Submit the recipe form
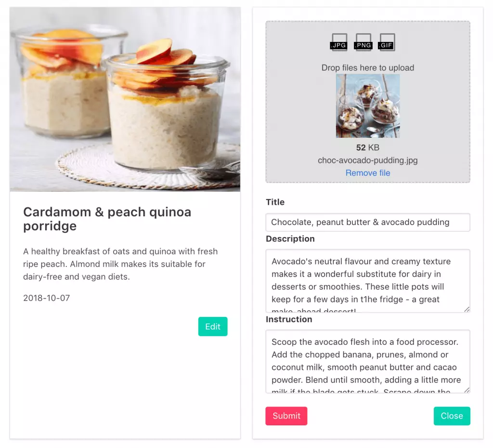Image resolution: width=493 pixels, height=448 pixels. 286,416
